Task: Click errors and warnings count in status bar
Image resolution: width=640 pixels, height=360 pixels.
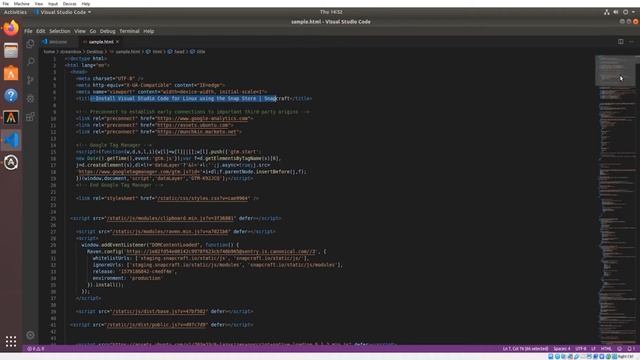Action: coord(36,349)
